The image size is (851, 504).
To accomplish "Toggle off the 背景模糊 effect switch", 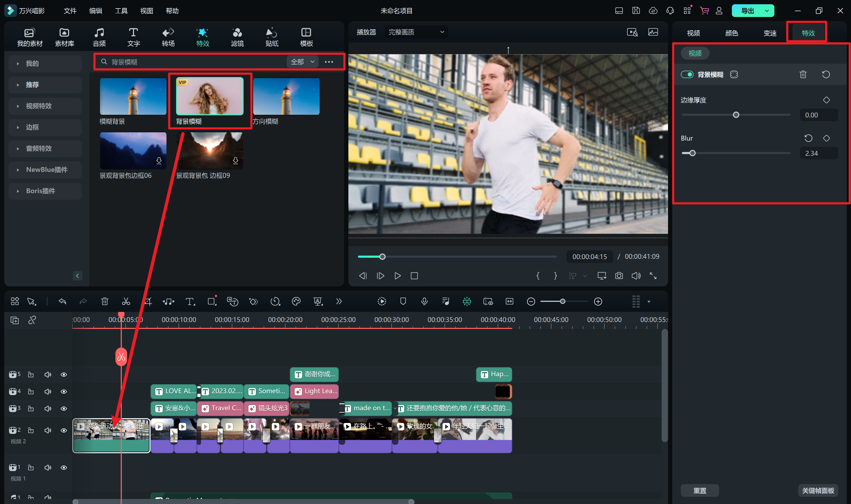I will click(x=687, y=74).
